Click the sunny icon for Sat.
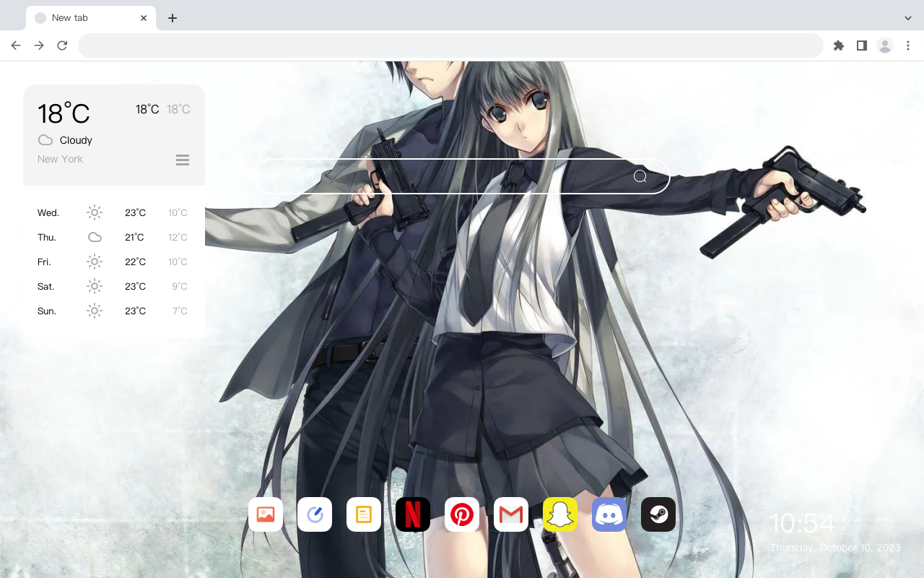Image resolution: width=924 pixels, height=578 pixels. (95, 286)
